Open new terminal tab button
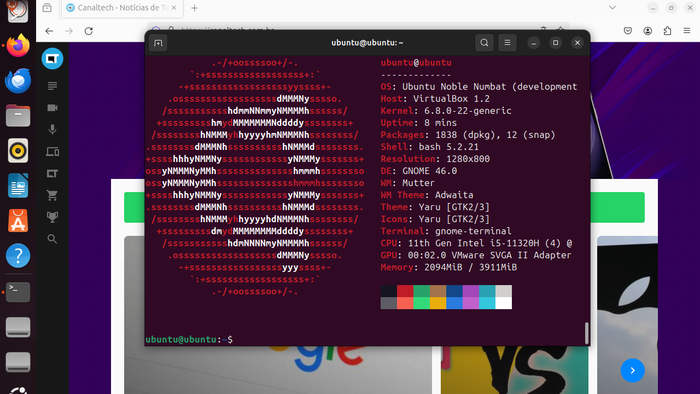This screenshot has height=394, width=700. click(158, 43)
